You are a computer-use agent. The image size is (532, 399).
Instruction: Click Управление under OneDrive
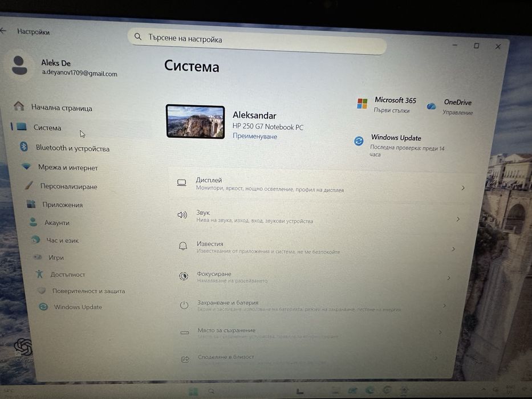458,112
